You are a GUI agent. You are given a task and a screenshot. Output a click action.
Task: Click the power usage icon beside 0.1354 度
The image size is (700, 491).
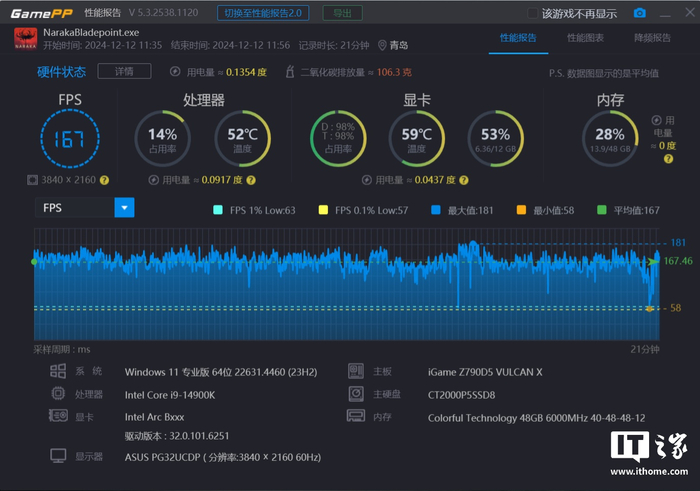175,71
